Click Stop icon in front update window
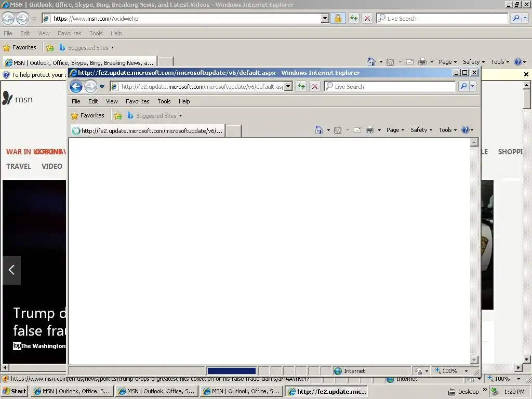This screenshot has width=532, height=399. coord(315,87)
